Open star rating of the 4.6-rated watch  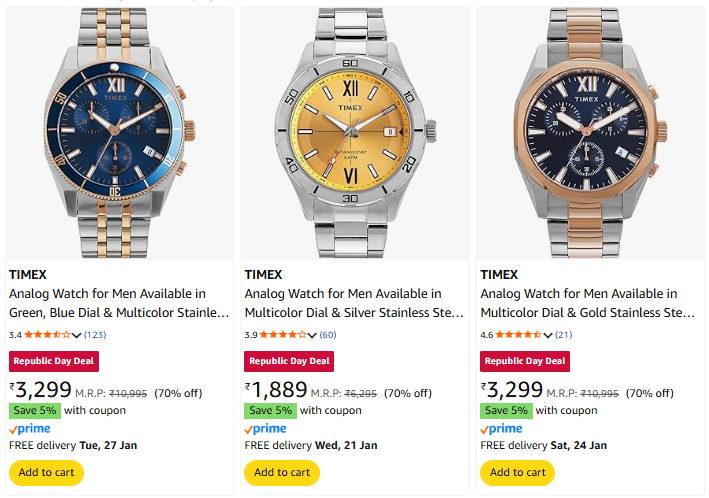click(520, 334)
